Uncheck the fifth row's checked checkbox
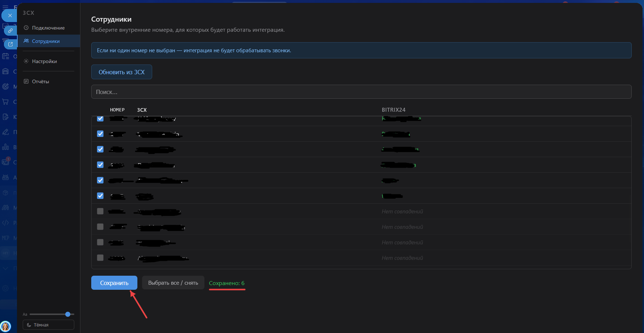 click(x=100, y=180)
